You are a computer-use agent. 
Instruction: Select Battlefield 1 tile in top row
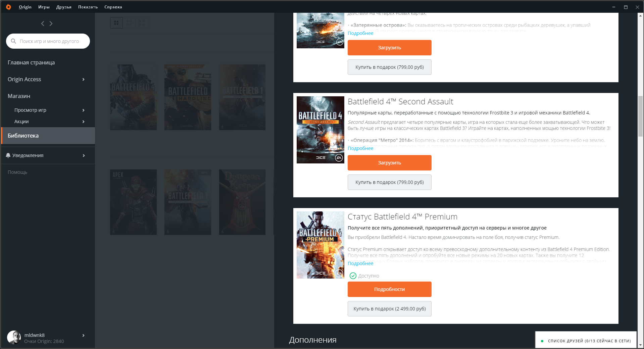[242, 97]
